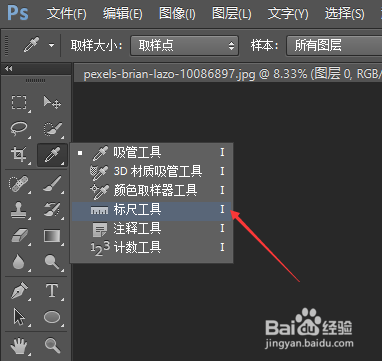Choose 3D 材质吸管工具 from the flyout

tap(152, 171)
